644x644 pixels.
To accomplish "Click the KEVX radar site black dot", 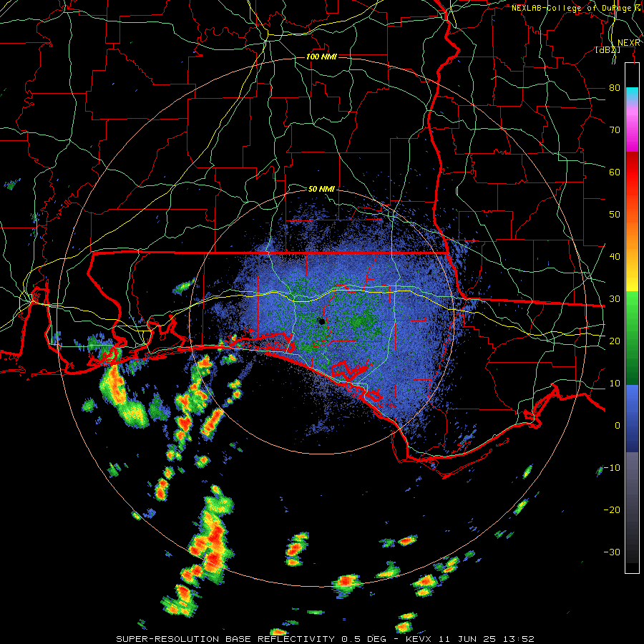I will pos(321,321).
